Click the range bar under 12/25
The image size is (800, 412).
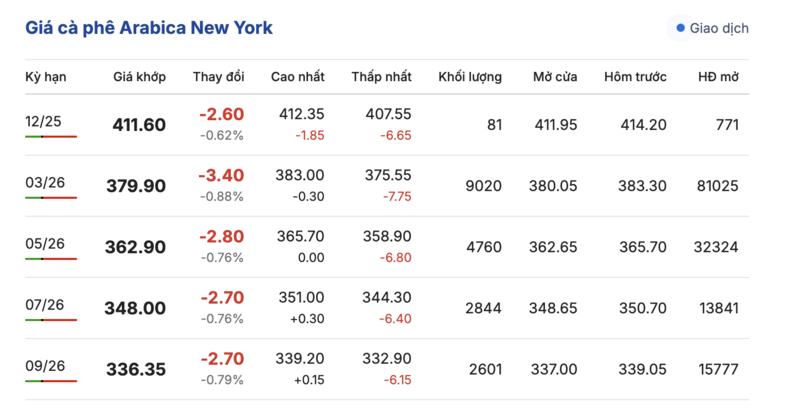[51, 136]
